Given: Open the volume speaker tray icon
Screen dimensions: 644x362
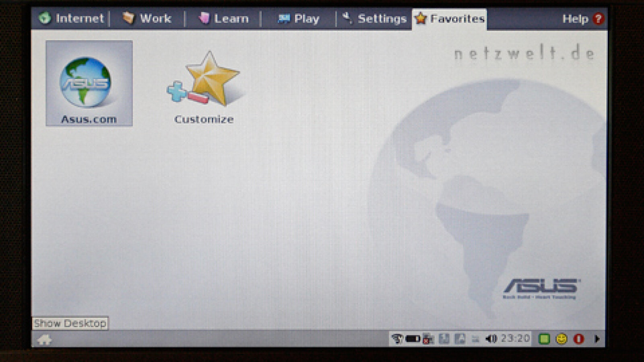Looking at the screenshot, I should pos(491,339).
